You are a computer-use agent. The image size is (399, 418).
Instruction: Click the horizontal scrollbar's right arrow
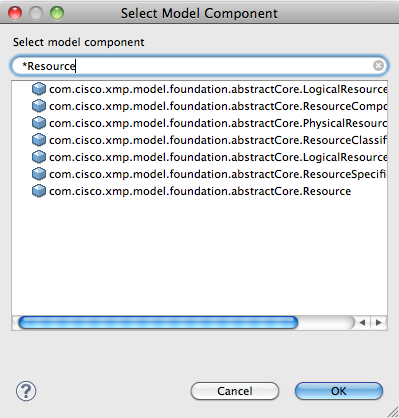379,322
